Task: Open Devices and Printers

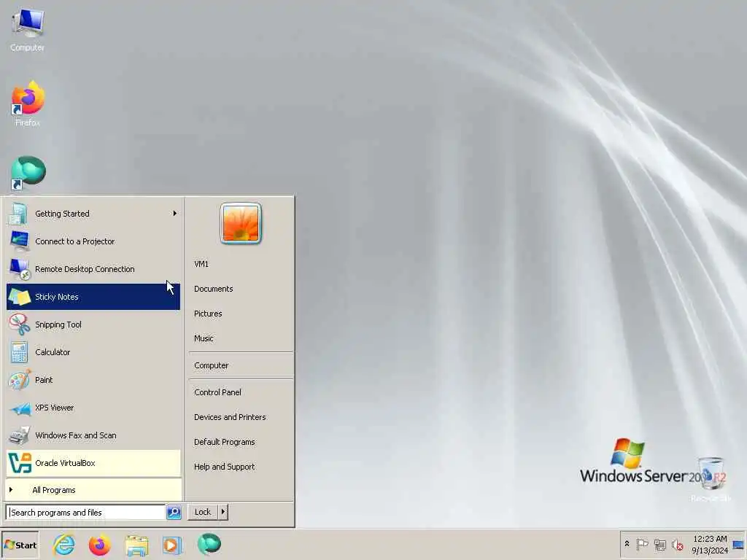Action: pyautogui.click(x=230, y=416)
